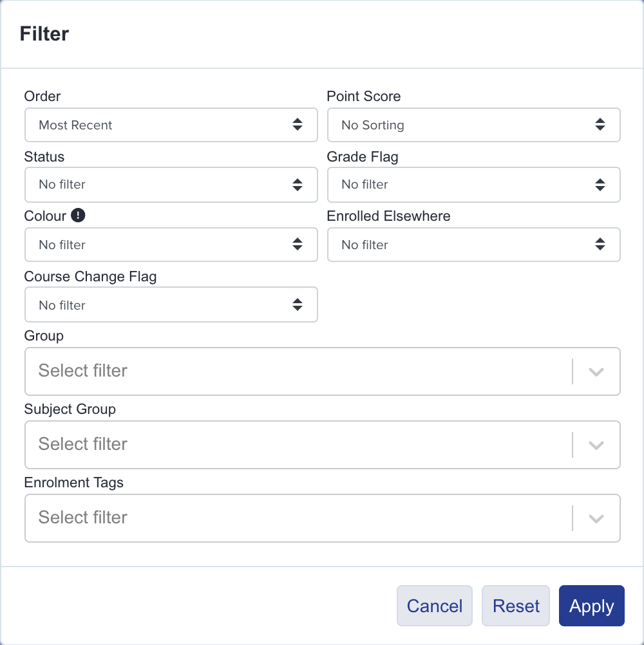Click the Subject Group Select filter field
Screen dimensions: 644x645
pyautogui.click(x=322, y=445)
